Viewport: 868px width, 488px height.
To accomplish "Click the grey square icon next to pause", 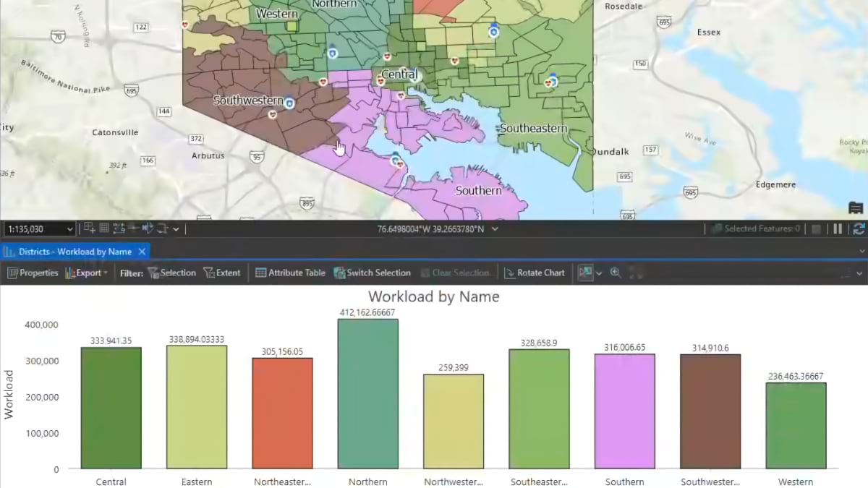I will pyautogui.click(x=816, y=229).
